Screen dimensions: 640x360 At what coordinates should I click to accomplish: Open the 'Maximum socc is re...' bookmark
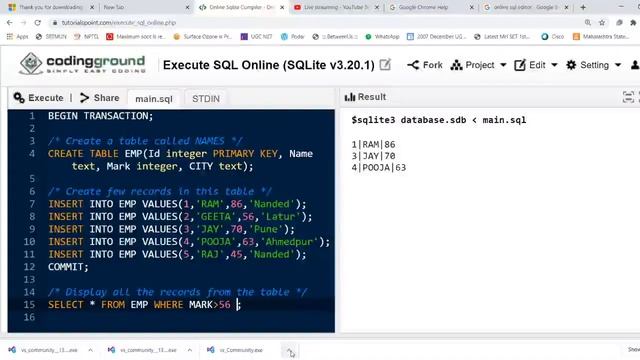(x=136, y=37)
